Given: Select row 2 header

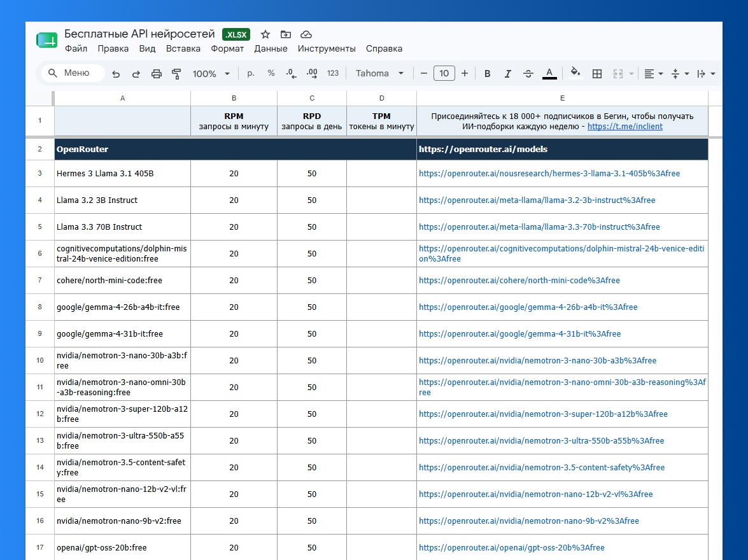Looking at the screenshot, I should coord(39,150).
